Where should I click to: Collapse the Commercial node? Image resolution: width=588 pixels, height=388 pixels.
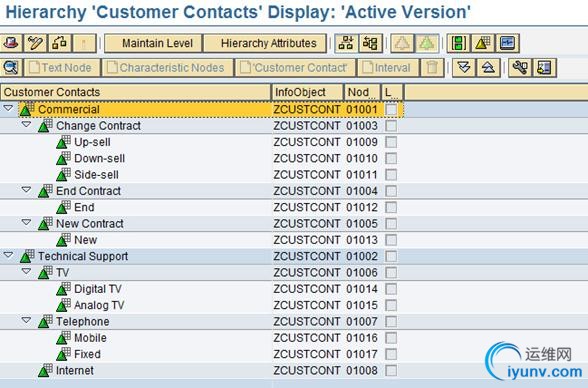click(8, 108)
